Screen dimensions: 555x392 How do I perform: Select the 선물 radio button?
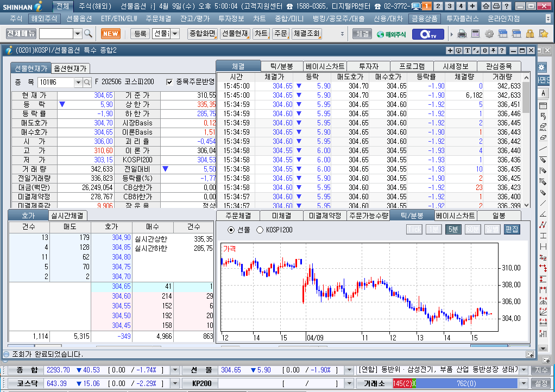231,230
